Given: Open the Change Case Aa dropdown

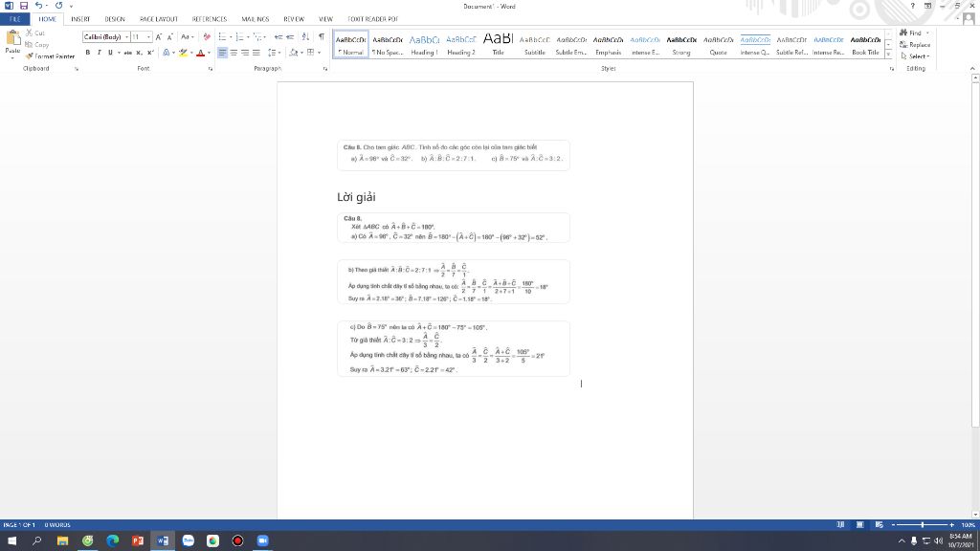Looking at the screenshot, I should click(187, 37).
